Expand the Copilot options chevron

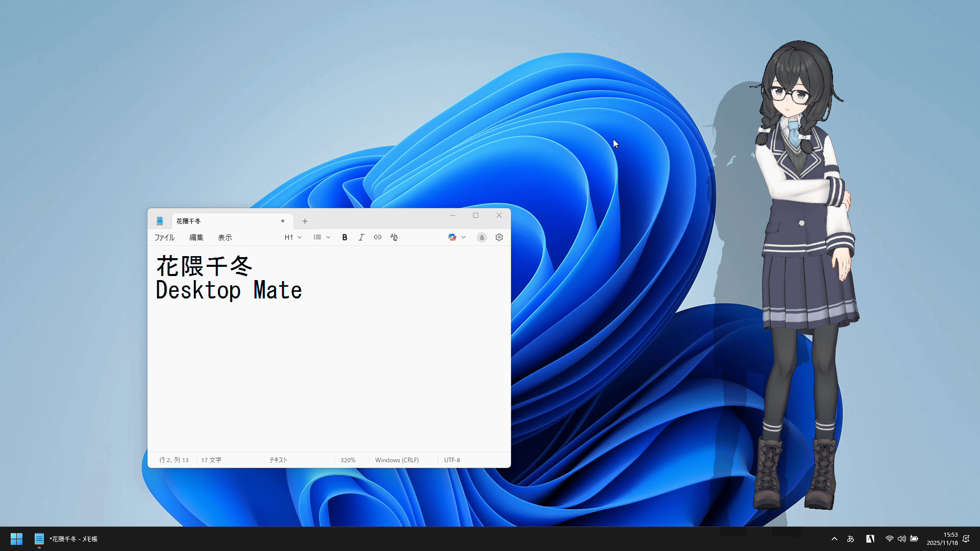pos(463,237)
